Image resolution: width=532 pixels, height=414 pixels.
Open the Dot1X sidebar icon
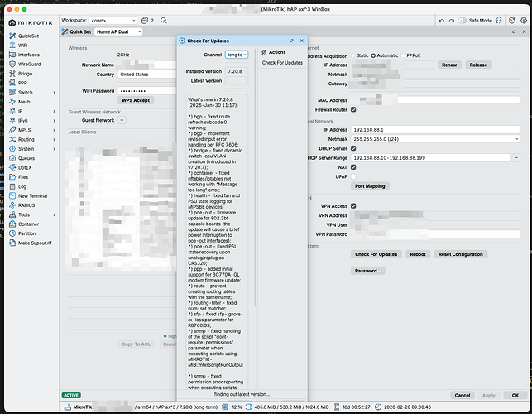(12, 168)
